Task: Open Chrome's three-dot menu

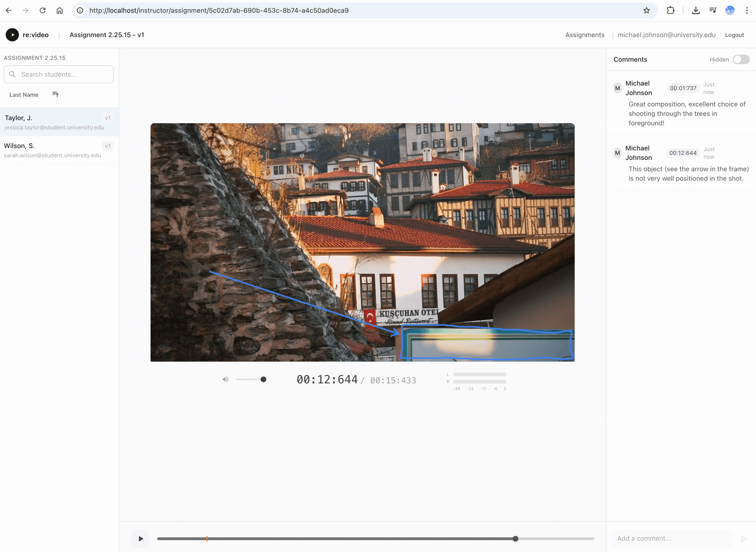Action: click(x=747, y=10)
